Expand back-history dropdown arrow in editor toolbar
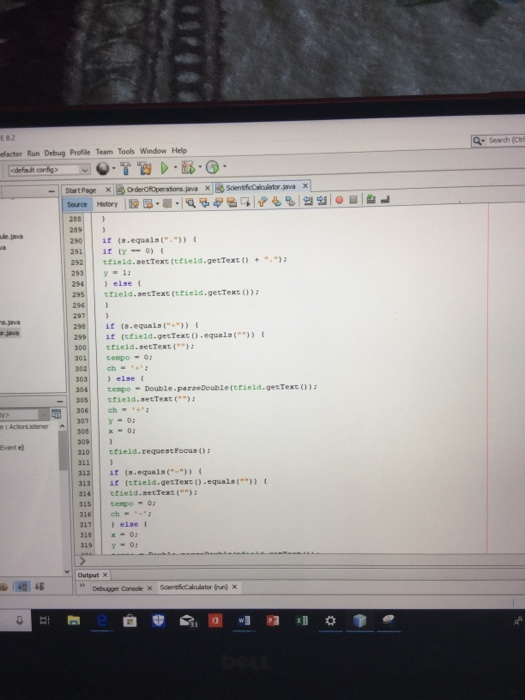The height and width of the screenshot is (700, 525). pos(157,204)
